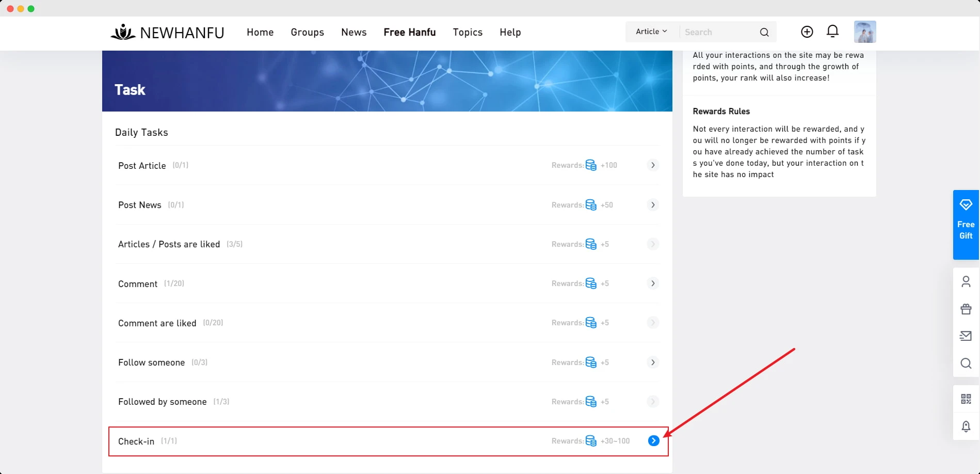The height and width of the screenshot is (474, 980).
Task: Open the user avatar thumbnail
Action: [864, 32]
